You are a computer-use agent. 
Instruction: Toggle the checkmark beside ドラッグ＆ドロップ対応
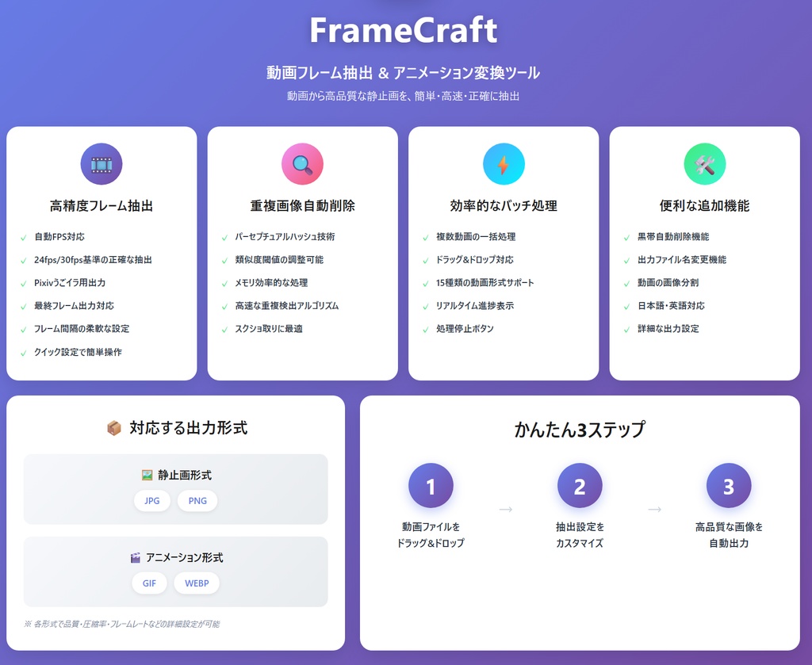point(427,259)
